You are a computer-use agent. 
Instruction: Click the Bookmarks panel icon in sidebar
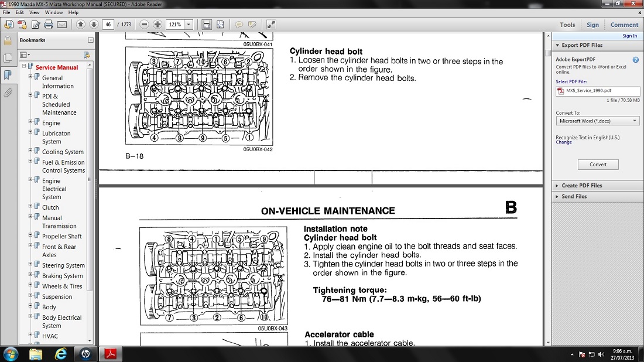[x=8, y=75]
